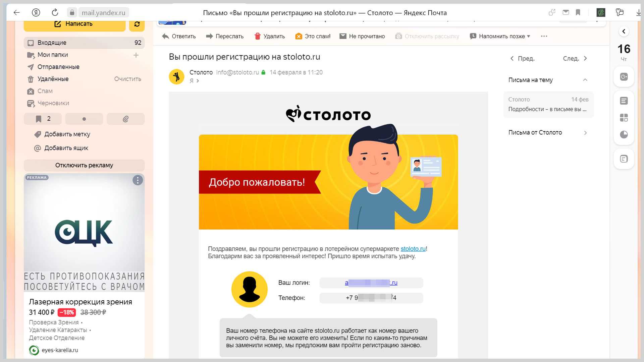Click the Forward arrow icon

[x=209, y=36]
